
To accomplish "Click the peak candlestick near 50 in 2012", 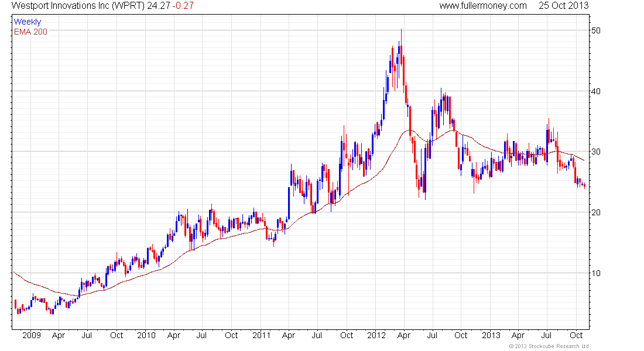I will 401,47.
